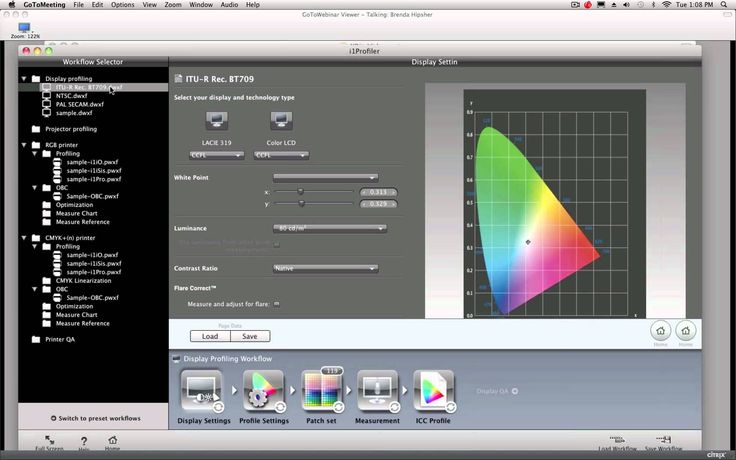Click the x value 0.313 field
The image size is (736, 460).
pos(378,192)
